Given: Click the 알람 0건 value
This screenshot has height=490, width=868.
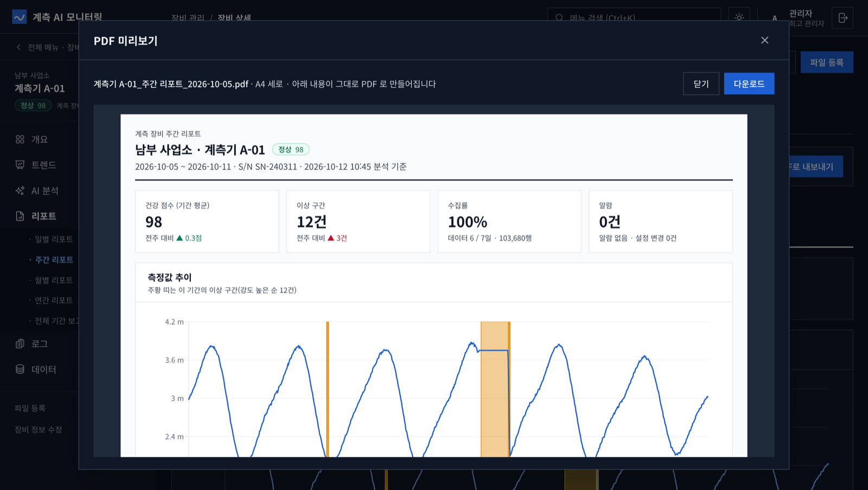Looking at the screenshot, I should (610, 222).
